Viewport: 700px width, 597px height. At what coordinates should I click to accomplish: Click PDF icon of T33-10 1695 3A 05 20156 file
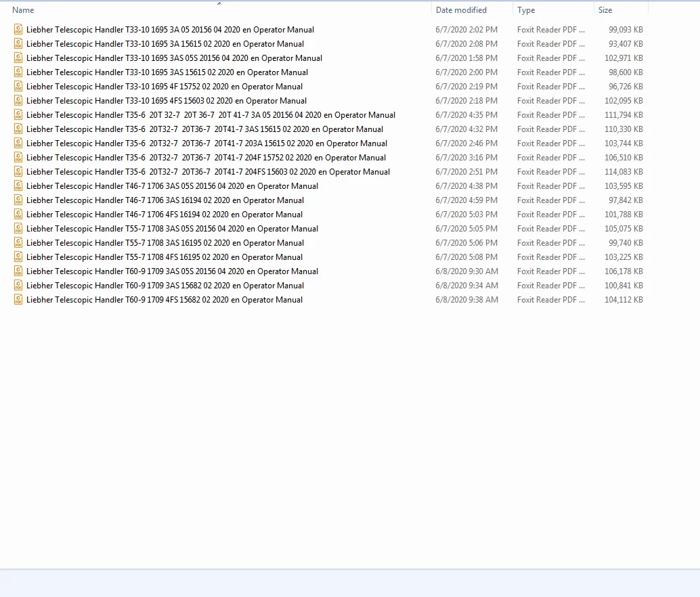click(x=18, y=30)
